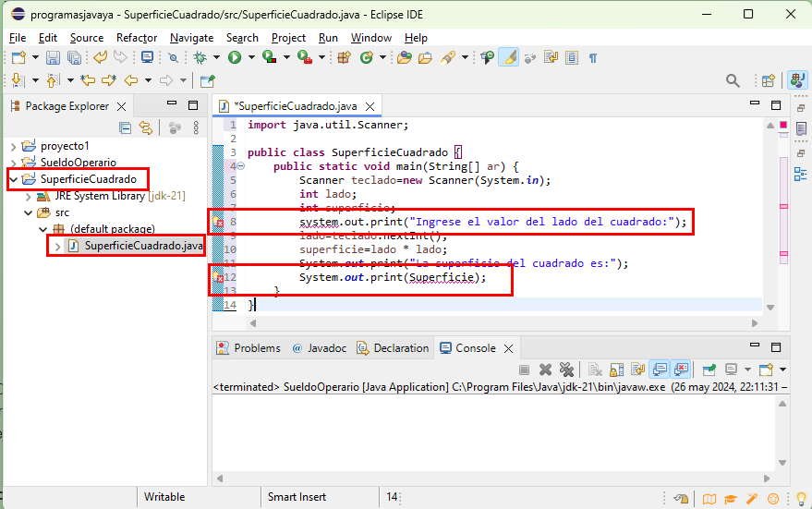Close the SuperficieCuadrado.java editor tab
This screenshot has width=812, height=509.
pos(371,106)
